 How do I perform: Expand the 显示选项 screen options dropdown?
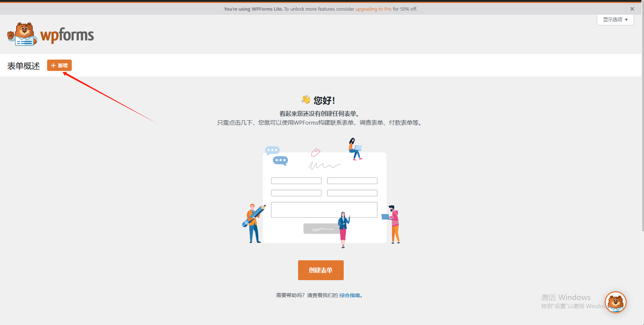[615, 20]
